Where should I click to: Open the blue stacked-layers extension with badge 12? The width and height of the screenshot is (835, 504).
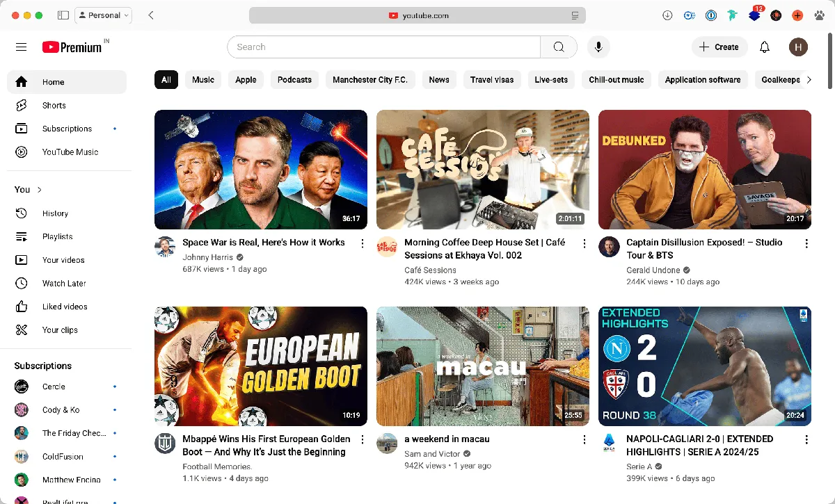pyautogui.click(x=754, y=15)
